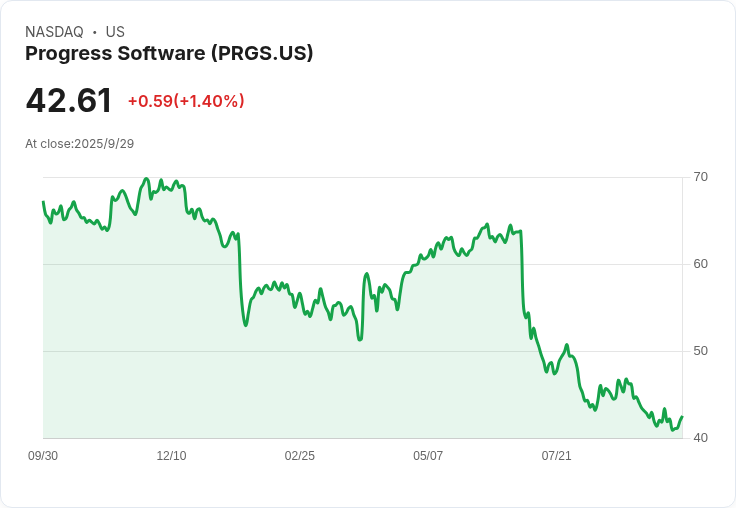Click the 40 y-axis price label
This screenshot has width=736, height=508.
point(700,438)
